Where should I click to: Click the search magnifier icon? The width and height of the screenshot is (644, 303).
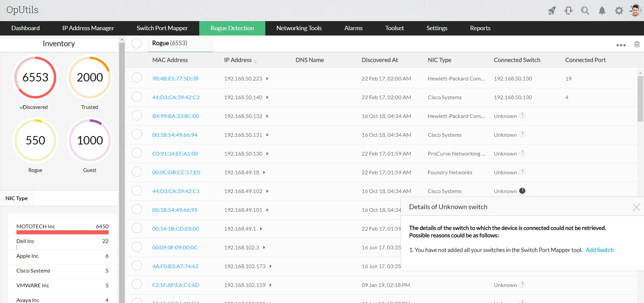(585, 11)
